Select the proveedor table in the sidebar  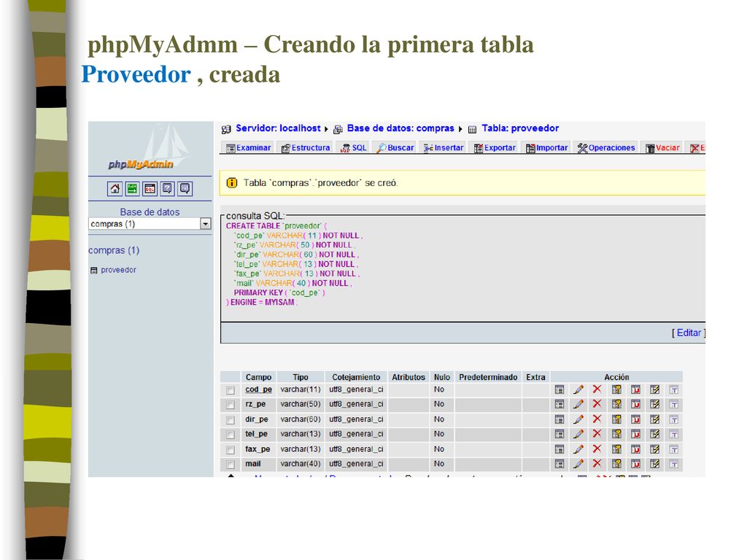[119, 270]
